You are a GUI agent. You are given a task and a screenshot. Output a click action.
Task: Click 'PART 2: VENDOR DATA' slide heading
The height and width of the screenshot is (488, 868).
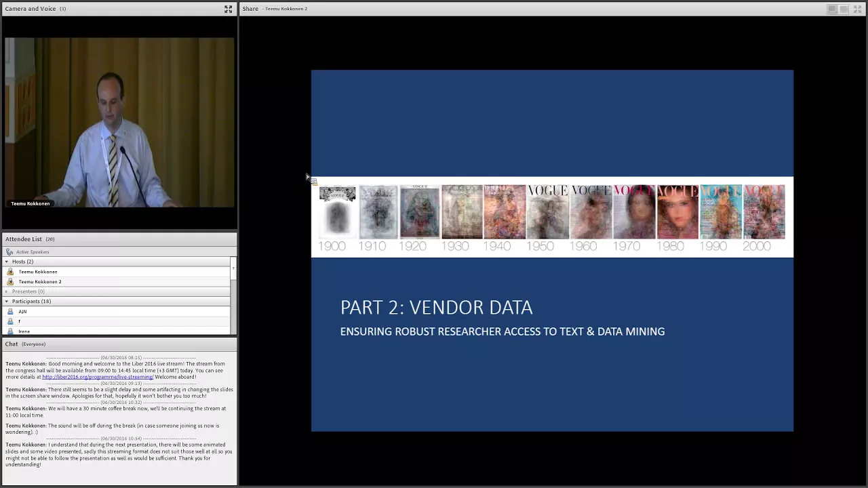click(437, 308)
